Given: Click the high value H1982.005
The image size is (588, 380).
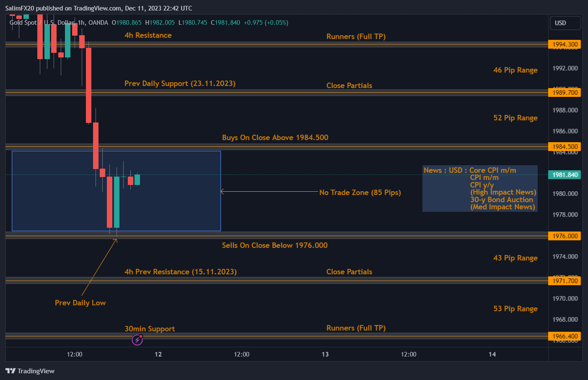Looking at the screenshot, I should click(160, 23).
